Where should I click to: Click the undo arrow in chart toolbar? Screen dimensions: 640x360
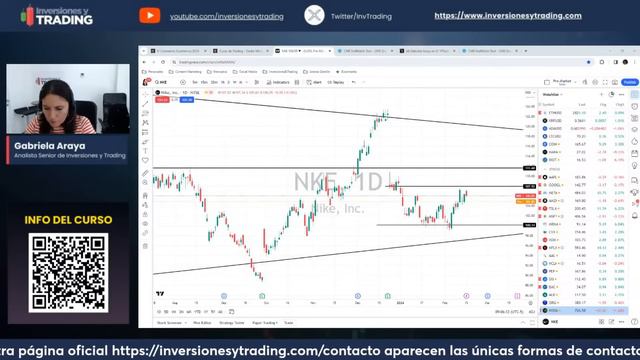[354, 82]
